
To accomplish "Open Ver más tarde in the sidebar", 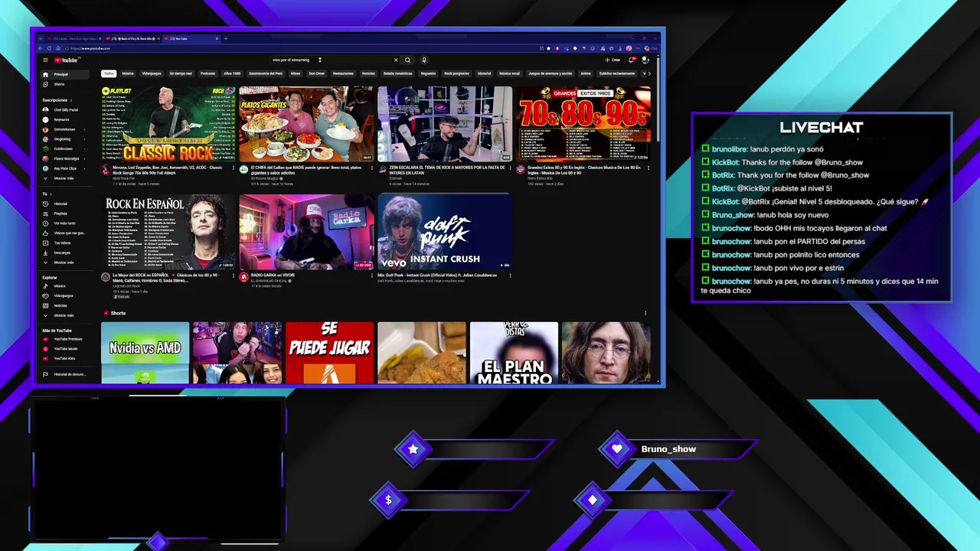I will pos(64,223).
